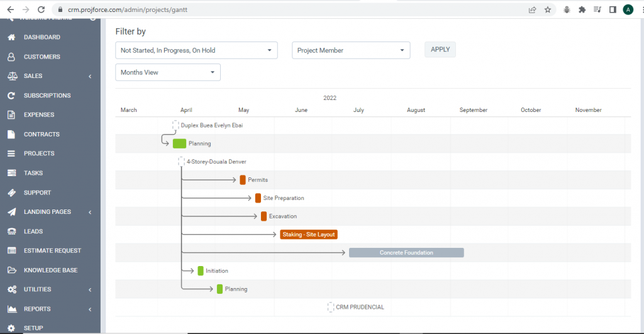Click the Reports chart icon
Image resolution: width=644 pixels, height=334 pixels.
[11, 309]
